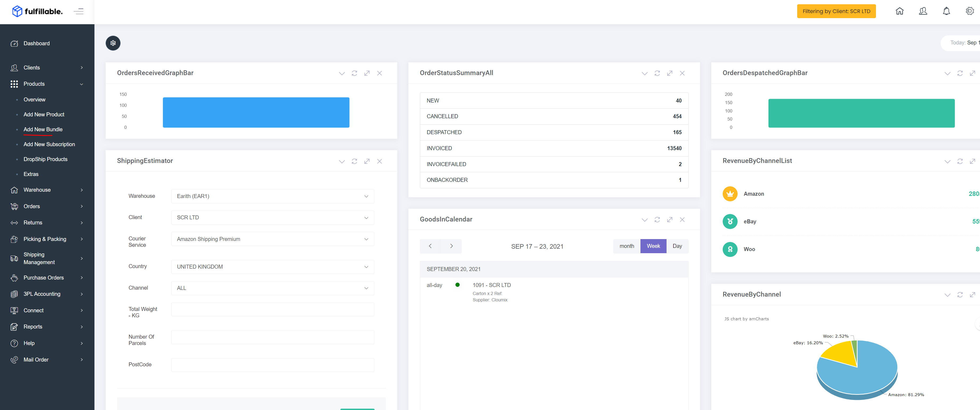
Task: Close the OrdersReceivedGraphBar widget
Action: (379, 73)
